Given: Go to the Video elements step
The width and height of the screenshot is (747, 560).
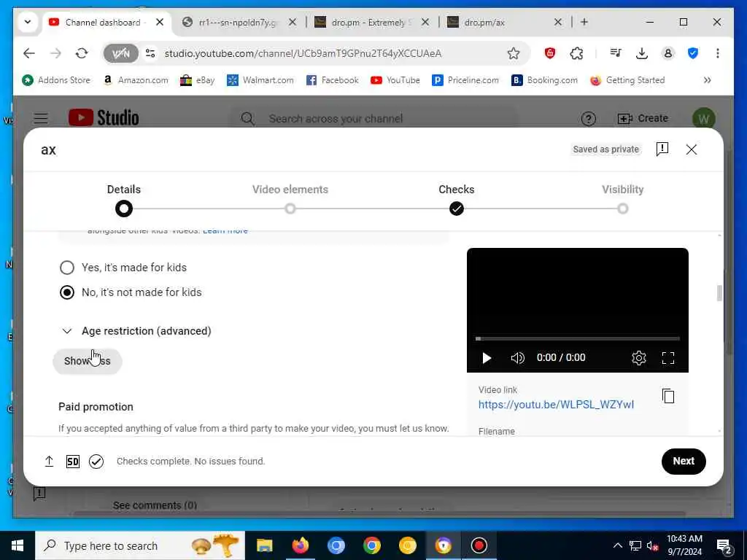Looking at the screenshot, I should 290,209.
